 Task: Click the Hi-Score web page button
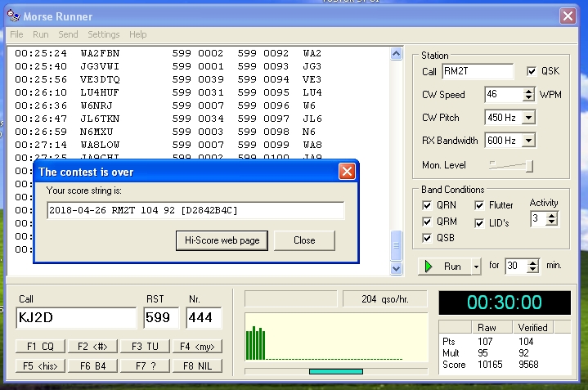(222, 240)
